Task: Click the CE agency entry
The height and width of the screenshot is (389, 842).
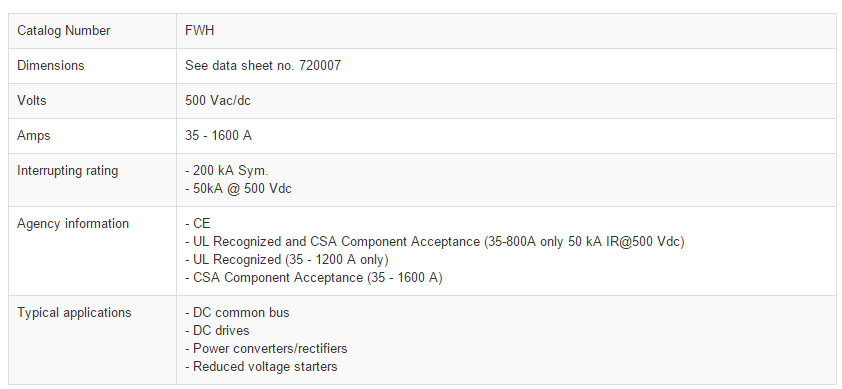Action: coord(198,224)
